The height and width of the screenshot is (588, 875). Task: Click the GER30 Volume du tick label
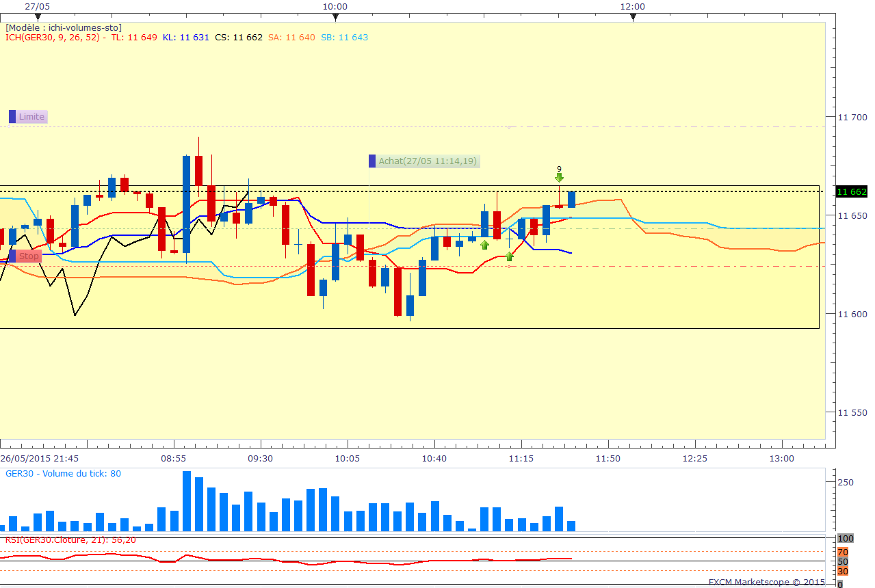tap(63, 473)
